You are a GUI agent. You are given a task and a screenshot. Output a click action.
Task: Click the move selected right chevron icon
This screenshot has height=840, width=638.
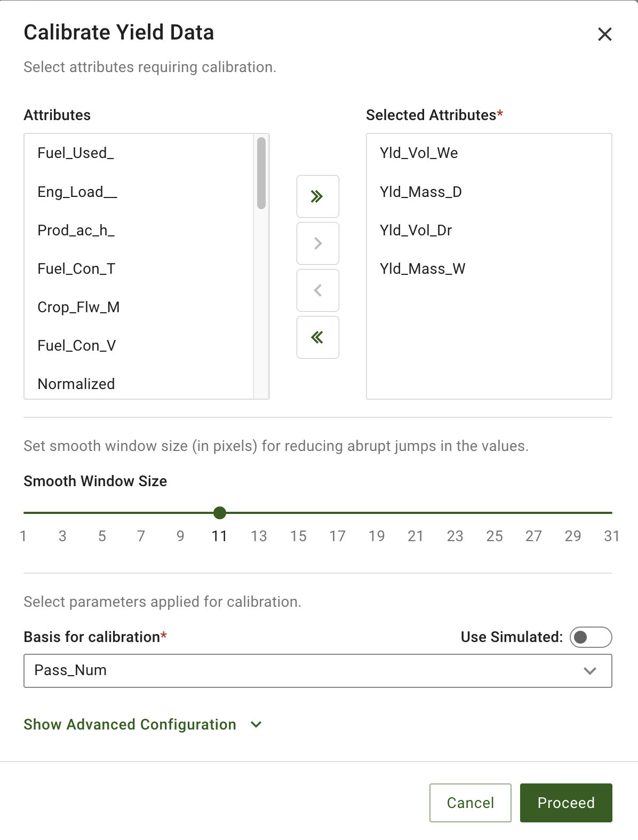point(317,243)
